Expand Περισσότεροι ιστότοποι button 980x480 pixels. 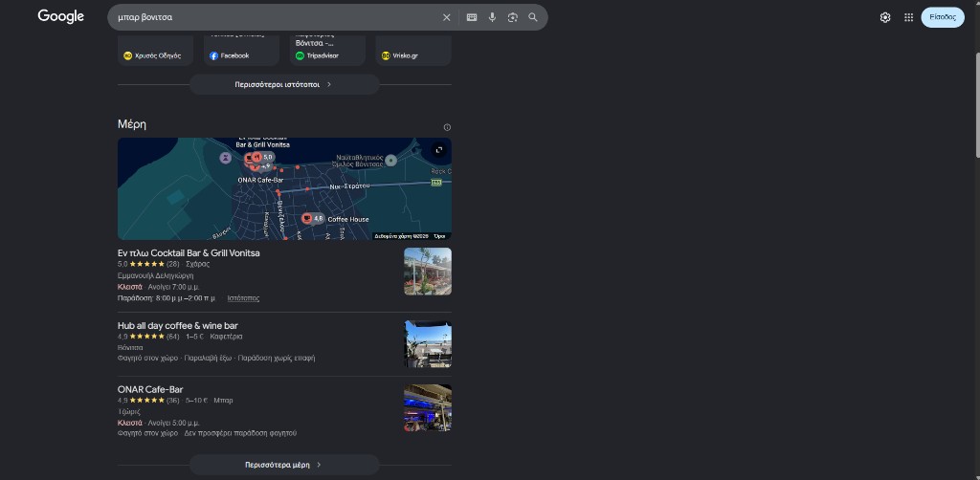click(284, 84)
